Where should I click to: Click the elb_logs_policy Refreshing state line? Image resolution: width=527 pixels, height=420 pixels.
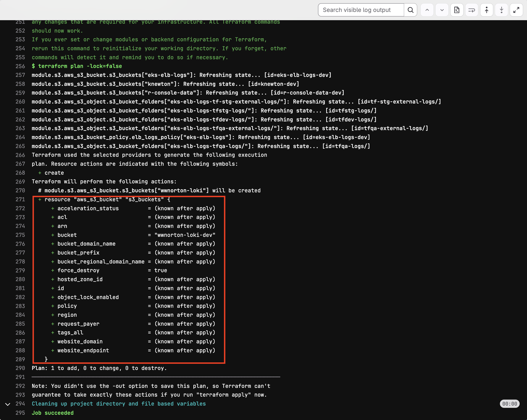click(x=201, y=137)
